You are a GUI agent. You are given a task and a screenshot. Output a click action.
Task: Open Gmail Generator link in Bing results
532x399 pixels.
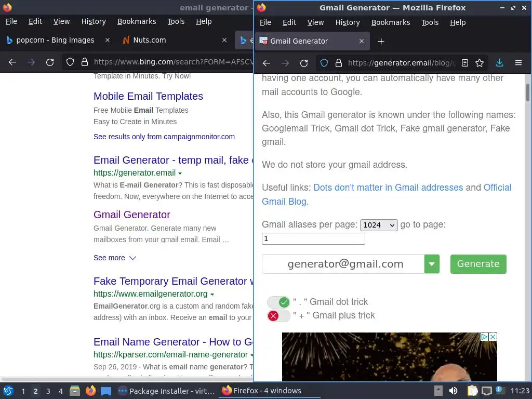tap(131, 215)
